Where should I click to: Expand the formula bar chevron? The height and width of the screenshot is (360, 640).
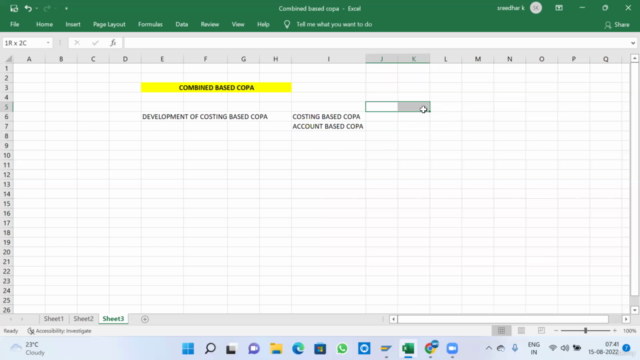click(633, 43)
